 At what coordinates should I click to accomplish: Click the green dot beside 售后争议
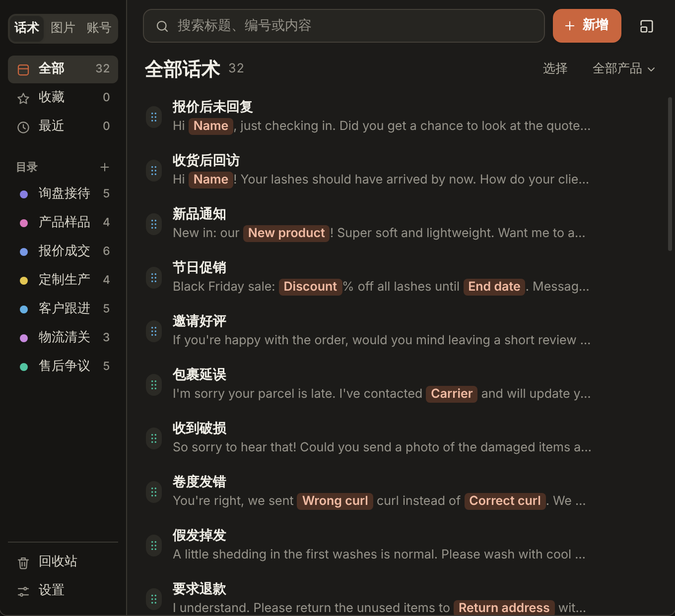tap(23, 367)
